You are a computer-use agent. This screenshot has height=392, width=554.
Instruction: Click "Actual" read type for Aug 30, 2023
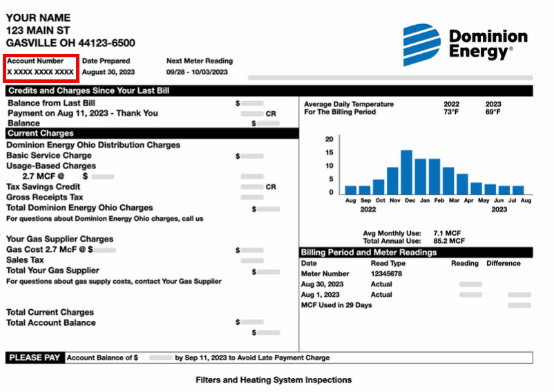pos(381,284)
